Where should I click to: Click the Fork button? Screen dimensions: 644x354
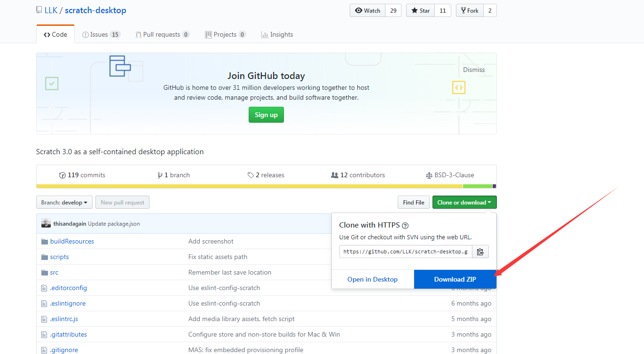click(470, 10)
